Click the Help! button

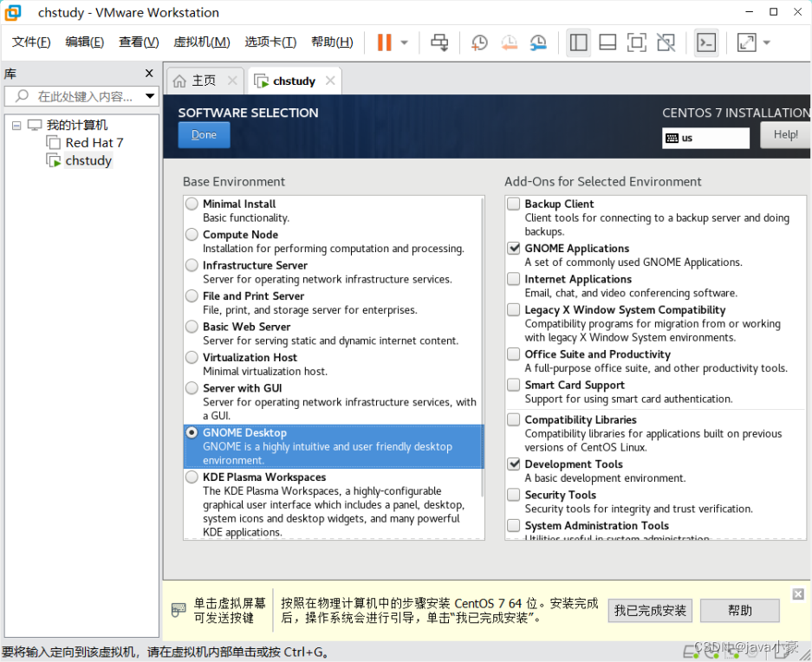tap(785, 134)
